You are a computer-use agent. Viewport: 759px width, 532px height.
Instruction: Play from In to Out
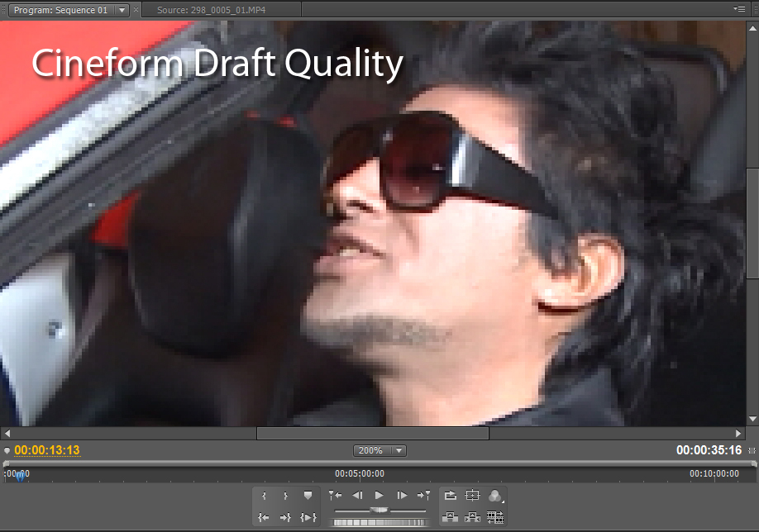coord(308,517)
